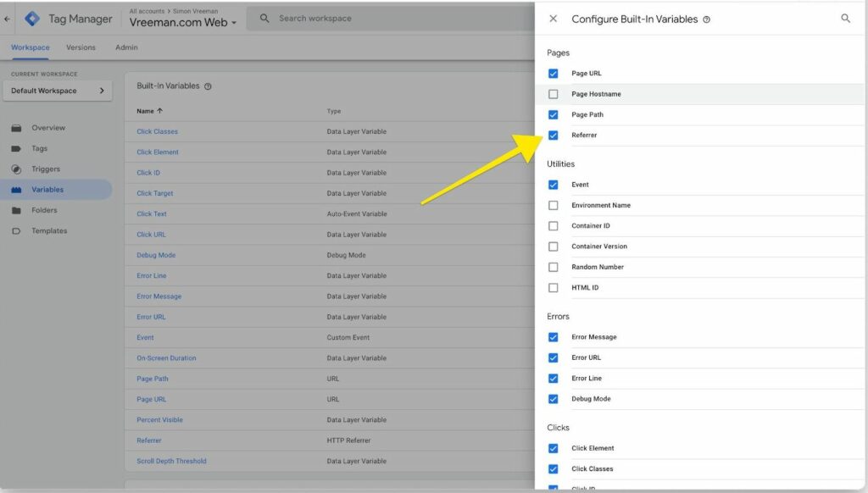Click the Folders icon in sidebar

point(16,210)
